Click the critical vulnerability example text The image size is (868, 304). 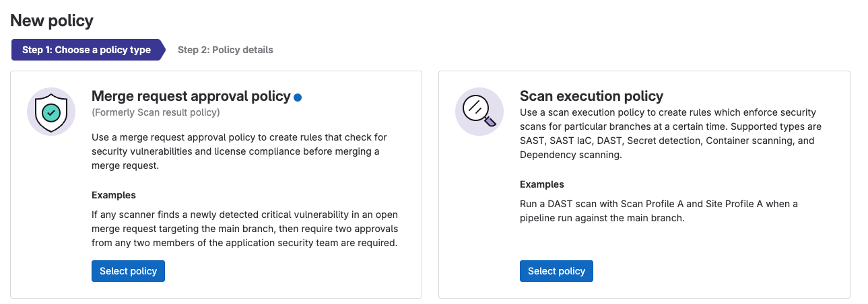245,229
